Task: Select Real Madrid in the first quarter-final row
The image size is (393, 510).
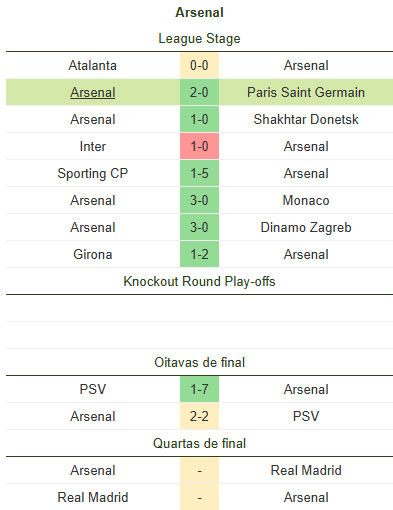Action: click(x=306, y=470)
